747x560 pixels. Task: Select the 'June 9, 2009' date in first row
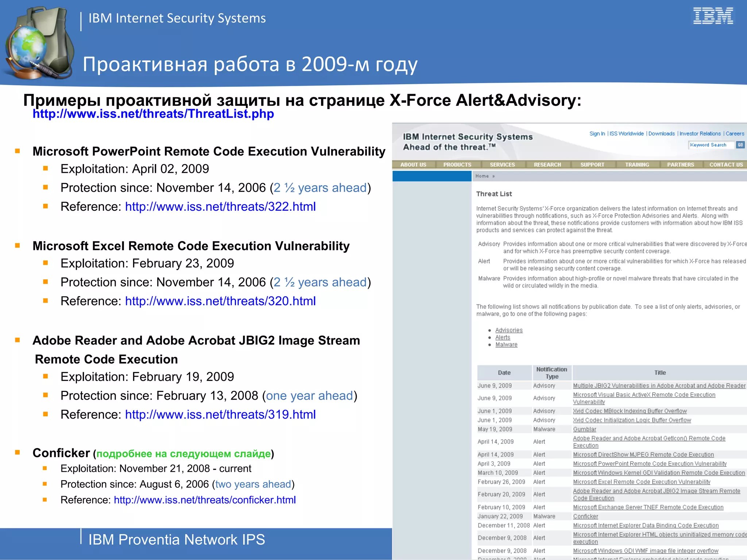tap(495, 386)
